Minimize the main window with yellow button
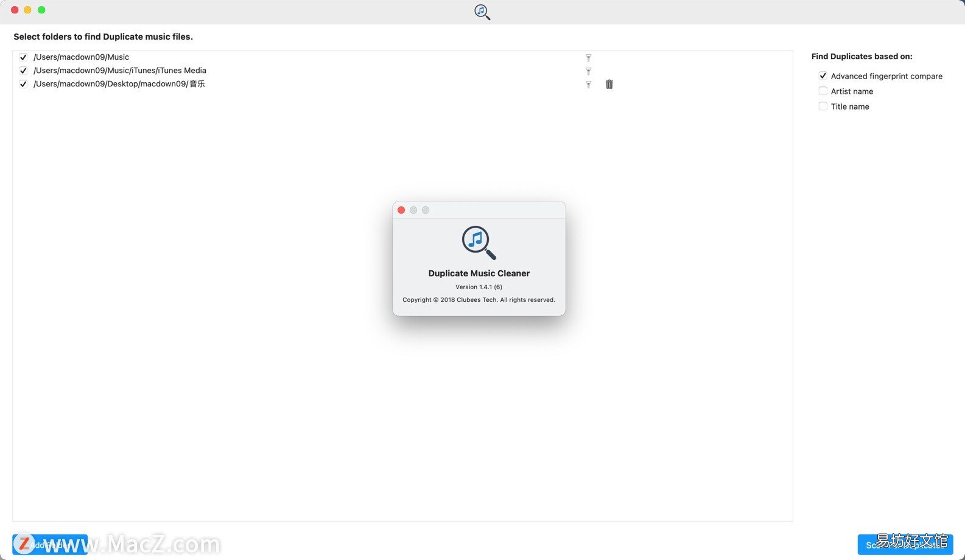The image size is (965, 560). click(28, 10)
